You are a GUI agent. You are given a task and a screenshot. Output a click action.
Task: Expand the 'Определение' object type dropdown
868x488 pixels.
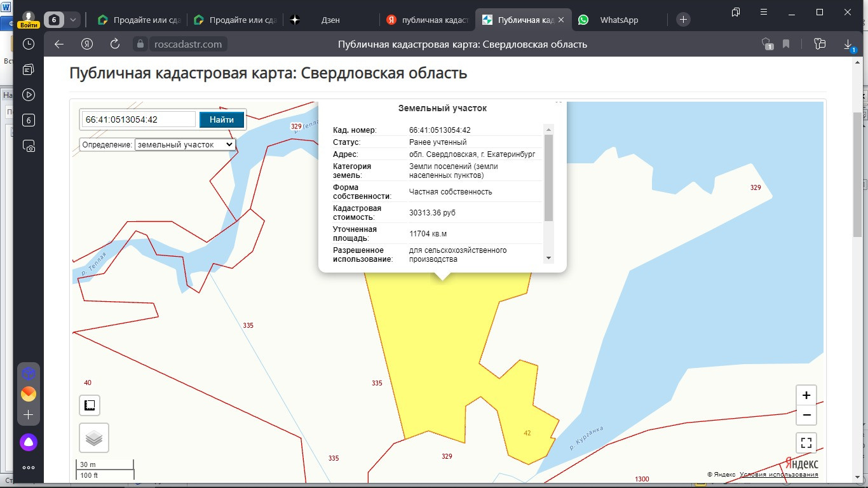(185, 144)
